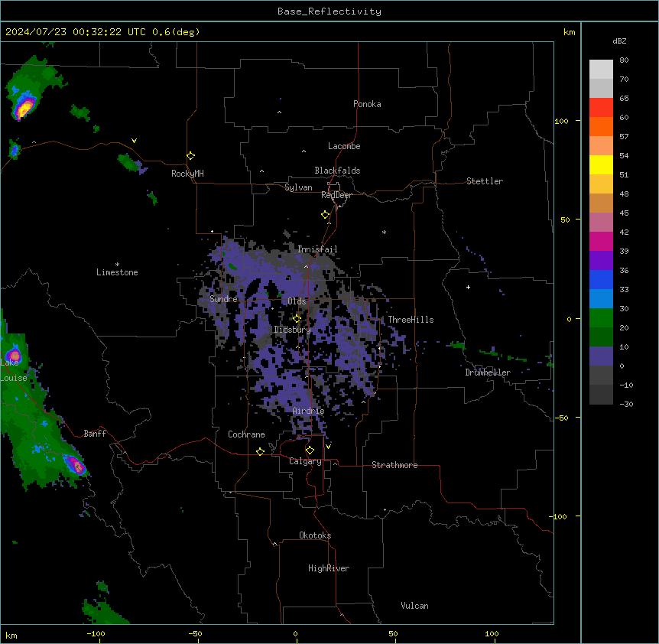659x644 pixels.
Task: Click the white asterisk marker above Limestone
Action: coord(117,265)
